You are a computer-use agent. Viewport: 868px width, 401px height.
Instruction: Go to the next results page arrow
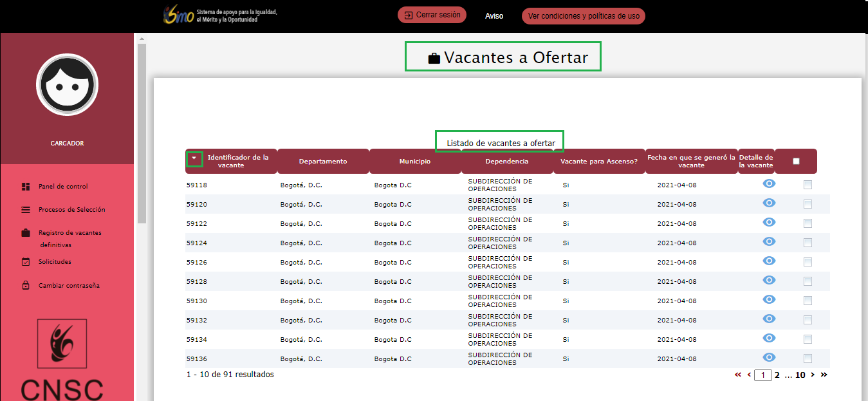[813, 375]
